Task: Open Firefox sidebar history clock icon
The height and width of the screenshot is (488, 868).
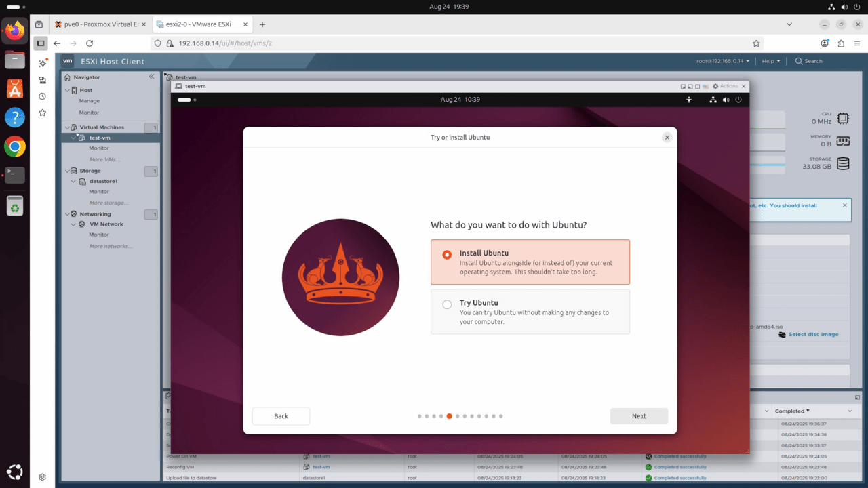Action: (x=42, y=96)
